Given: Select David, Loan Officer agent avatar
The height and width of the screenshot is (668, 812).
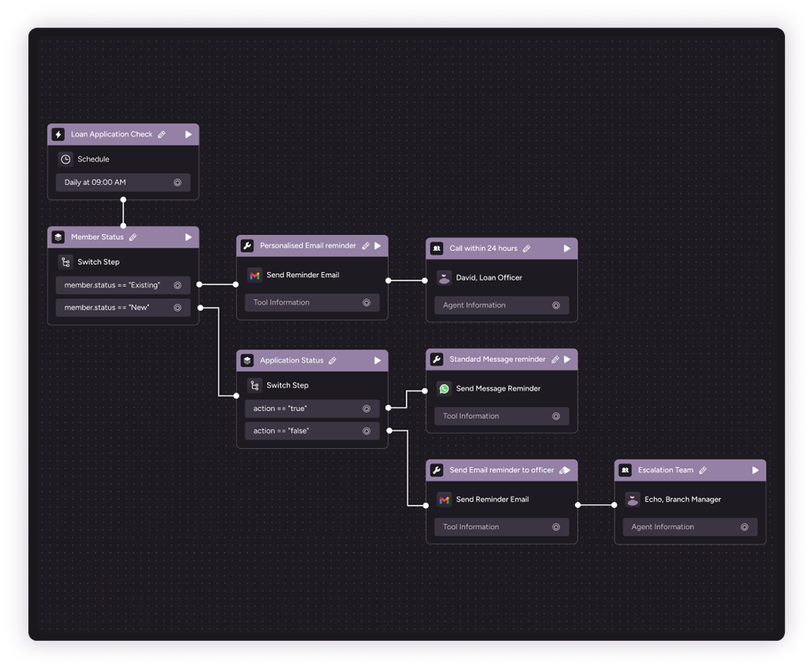Looking at the screenshot, I should [x=444, y=278].
